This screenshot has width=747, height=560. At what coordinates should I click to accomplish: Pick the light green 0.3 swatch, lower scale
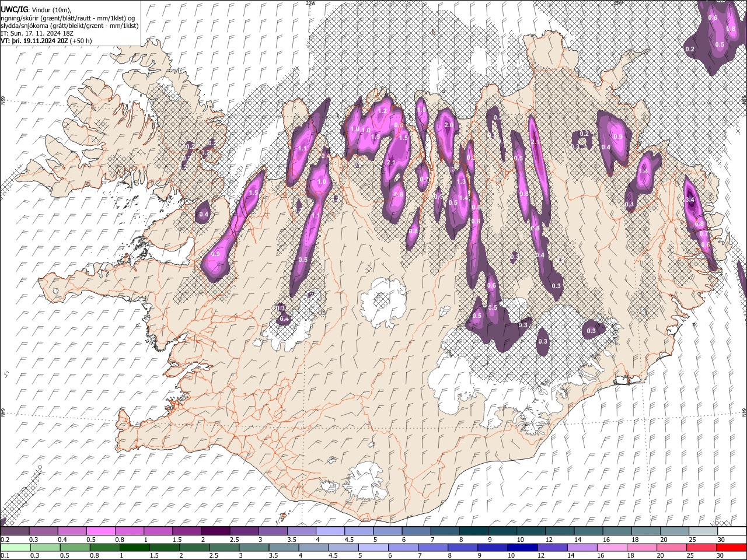coord(46,547)
